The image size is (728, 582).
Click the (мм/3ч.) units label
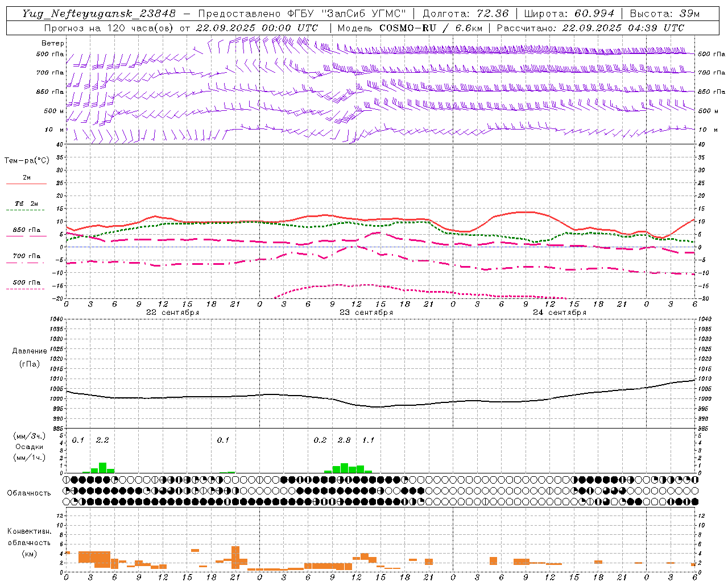pyautogui.click(x=29, y=436)
